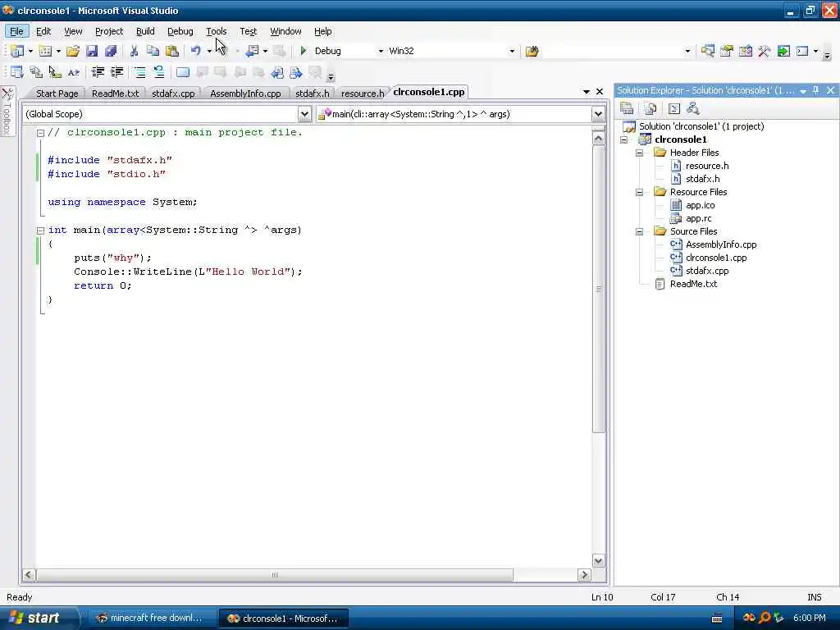Switch to the stdafx.h tab
The width and height of the screenshot is (840, 630).
(313, 94)
